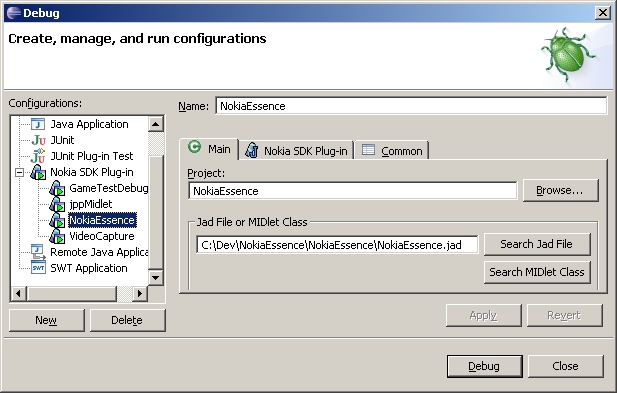The height and width of the screenshot is (393, 617).
Task: Create a New configuration
Action: (x=46, y=320)
